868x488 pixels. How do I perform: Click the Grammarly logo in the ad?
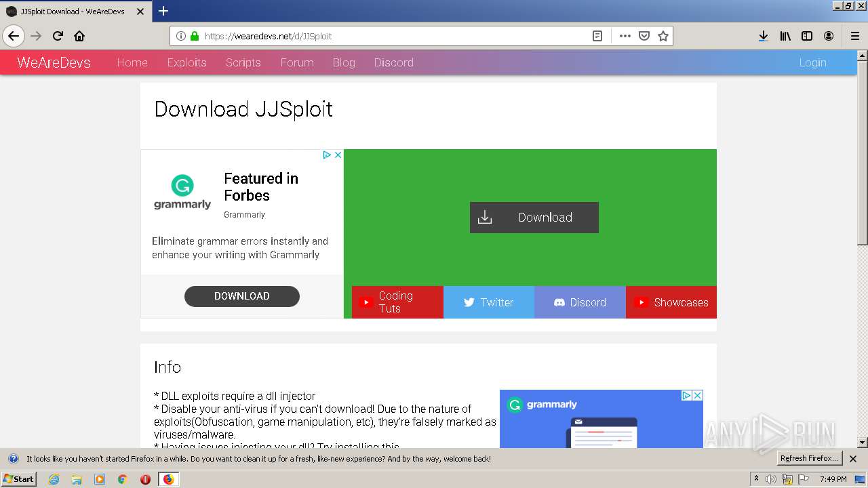(x=182, y=192)
